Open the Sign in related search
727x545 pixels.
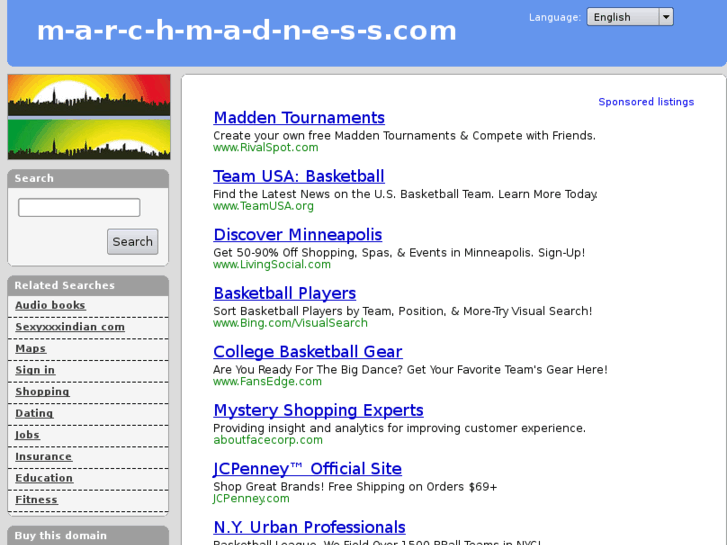point(35,370)
